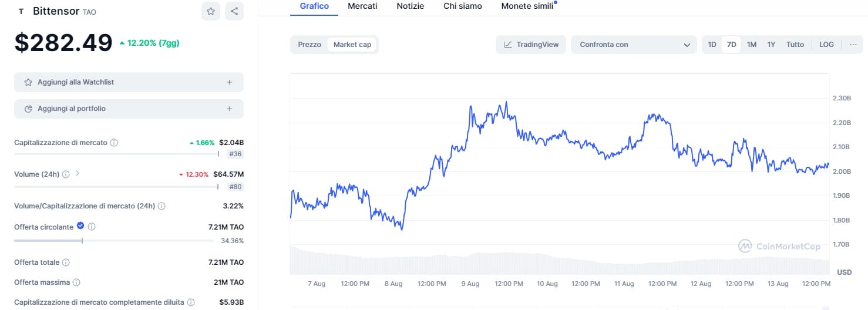The height and width of the screenshot is (310, 868).
Task: Click the plus icon on Aggiungi alla Watchlist
Action: coord(230,82)
